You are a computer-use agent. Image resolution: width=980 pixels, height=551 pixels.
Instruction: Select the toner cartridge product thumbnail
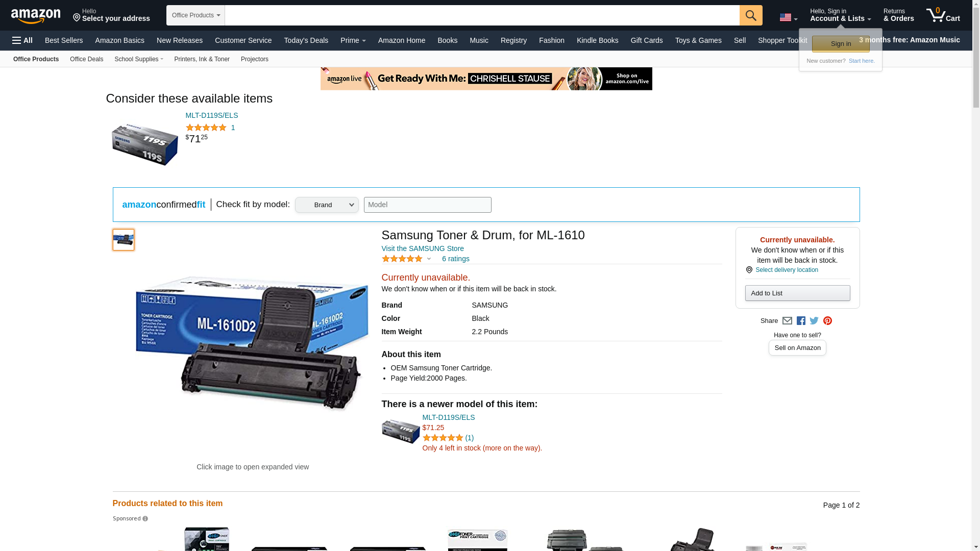pos(124,240)
